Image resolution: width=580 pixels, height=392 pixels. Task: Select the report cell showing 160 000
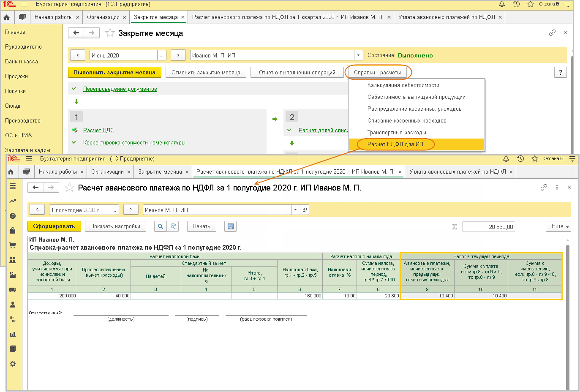click(300, 296)
